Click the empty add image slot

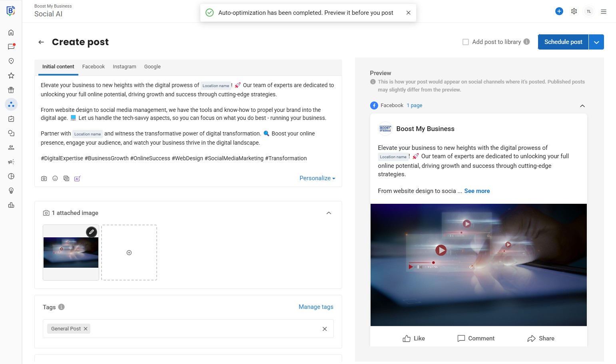point(129,253)
